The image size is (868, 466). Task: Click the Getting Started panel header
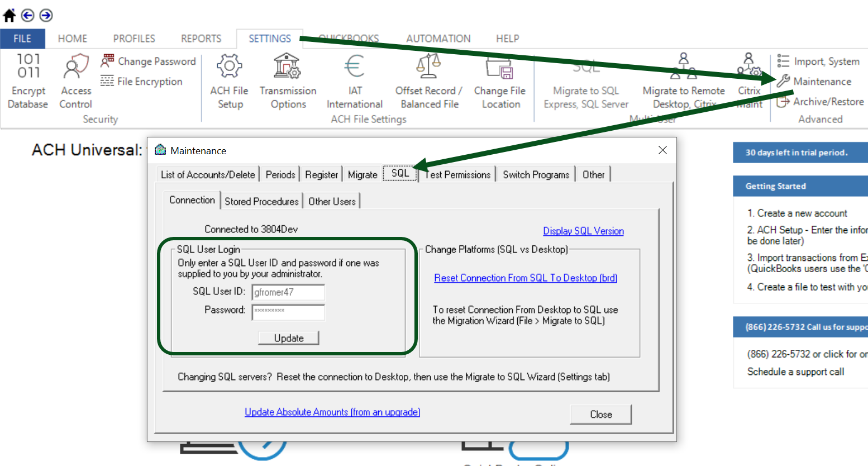(x=800, y=186)
